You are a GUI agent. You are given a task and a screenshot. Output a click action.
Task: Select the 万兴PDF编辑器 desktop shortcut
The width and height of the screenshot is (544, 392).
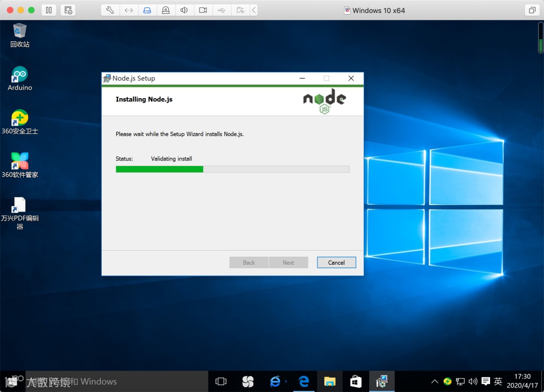pyautogui.click(x=20, y=213)
